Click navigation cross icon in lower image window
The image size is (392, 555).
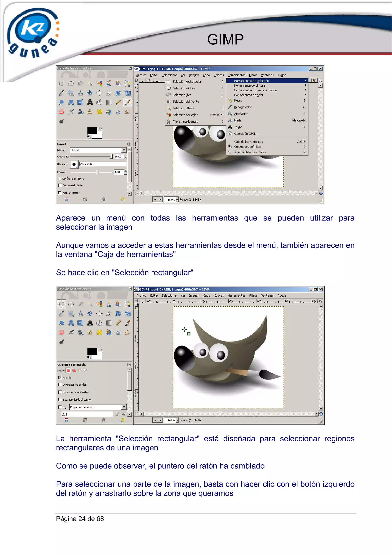coord(321,414)
